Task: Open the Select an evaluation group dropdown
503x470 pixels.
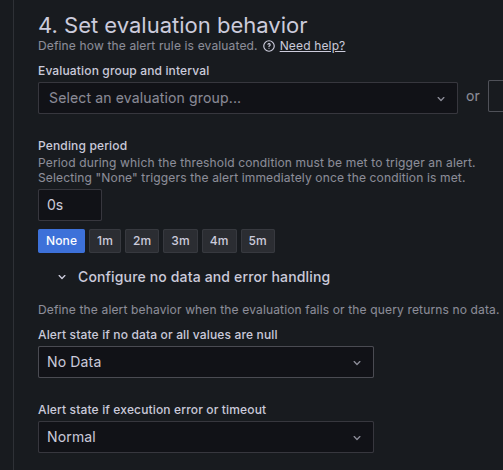Action: [248, 98]
